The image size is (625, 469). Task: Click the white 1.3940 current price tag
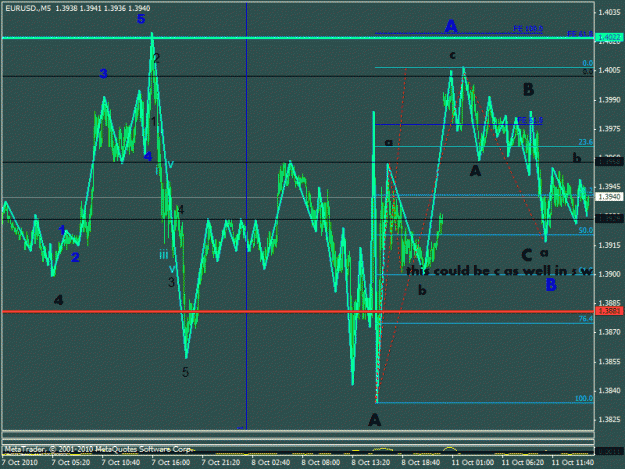coord(608,197)
